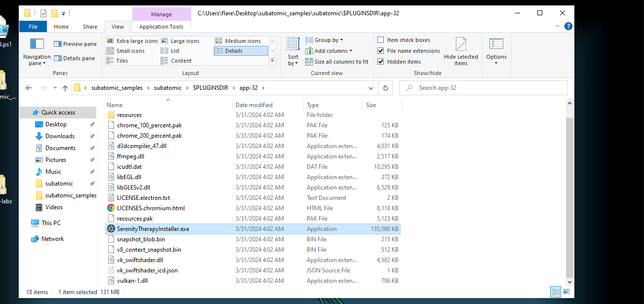Uncheck File name extensions
Viewport: 644px width, 304px height.
click(381, 51)
